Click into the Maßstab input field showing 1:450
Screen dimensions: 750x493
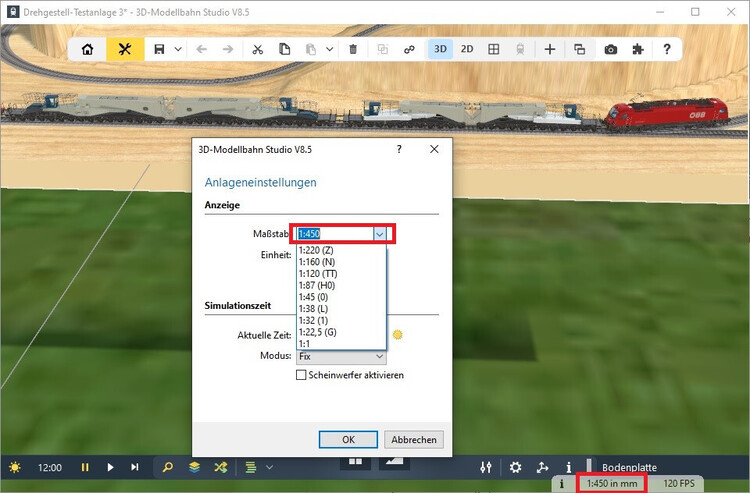pos(334,234)
